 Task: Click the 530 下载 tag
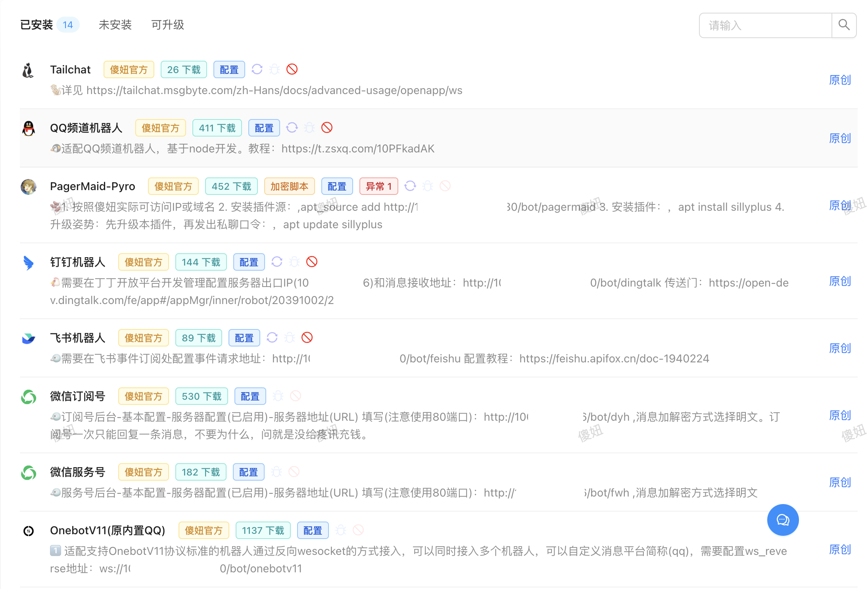click(x=202, y=397)
